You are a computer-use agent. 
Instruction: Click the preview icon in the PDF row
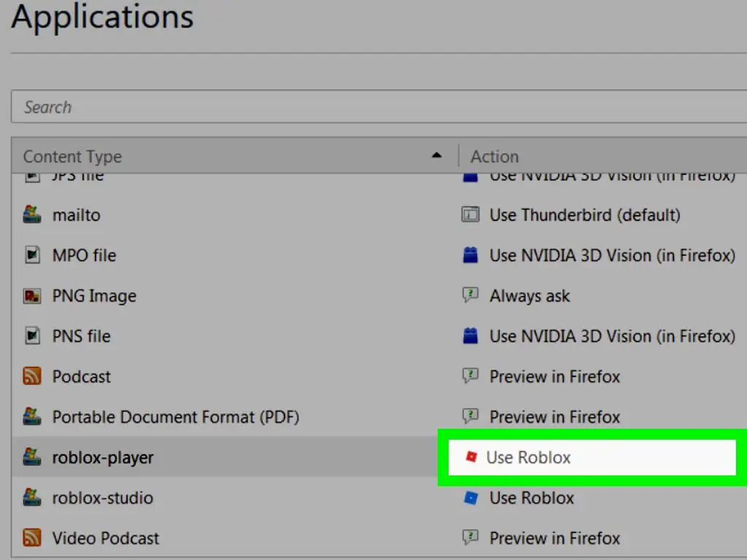pyautogui.click(x=471, y=416)
